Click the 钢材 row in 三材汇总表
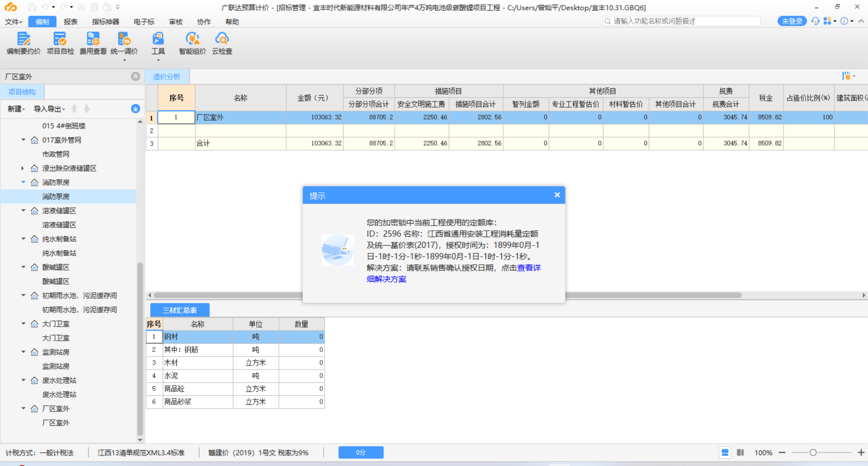Image resolution: width=868 pixels, height=466 pixels. coord(235,337)
